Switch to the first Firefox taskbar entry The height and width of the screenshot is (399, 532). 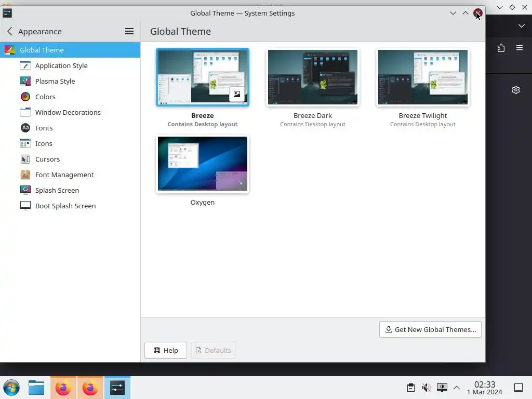tap(63, 388)
